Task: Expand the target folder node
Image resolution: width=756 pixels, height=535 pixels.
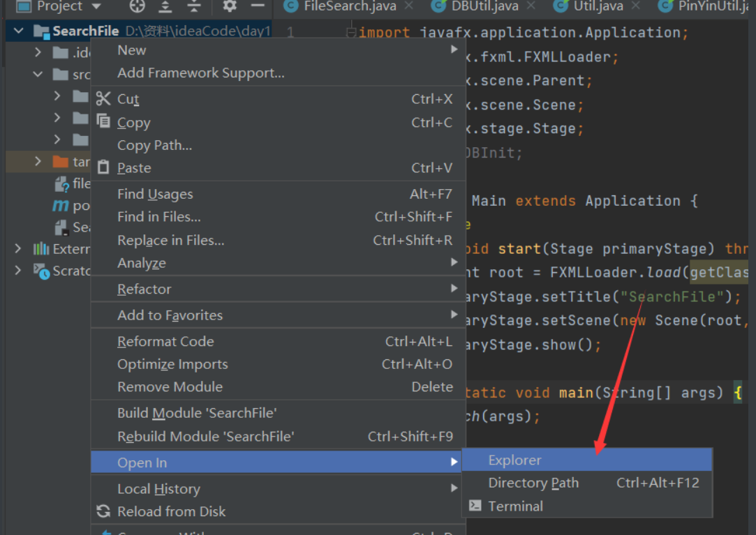Action: (x=38, y=161)
